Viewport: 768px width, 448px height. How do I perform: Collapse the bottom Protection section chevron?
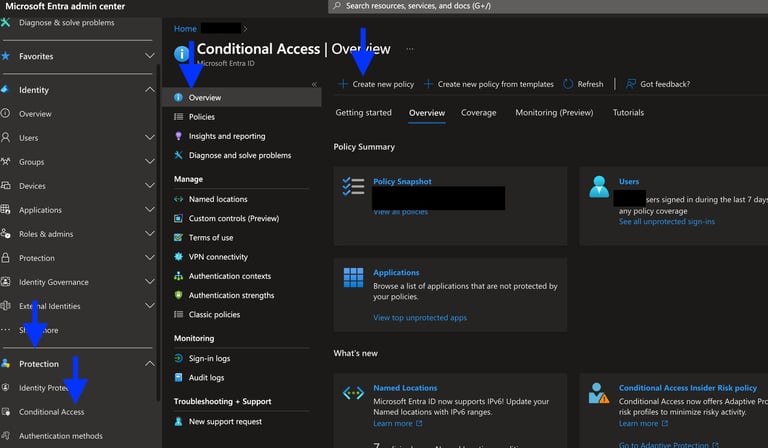tap(149, 364)
